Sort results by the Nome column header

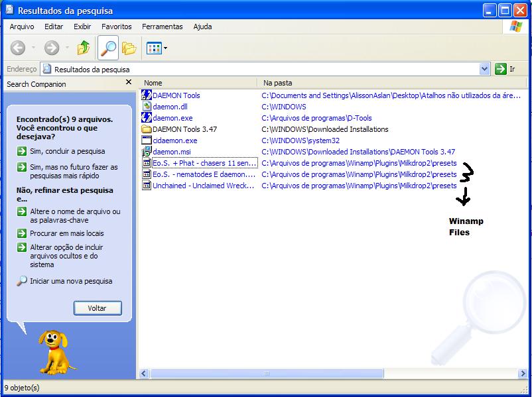tap(198, 83)
